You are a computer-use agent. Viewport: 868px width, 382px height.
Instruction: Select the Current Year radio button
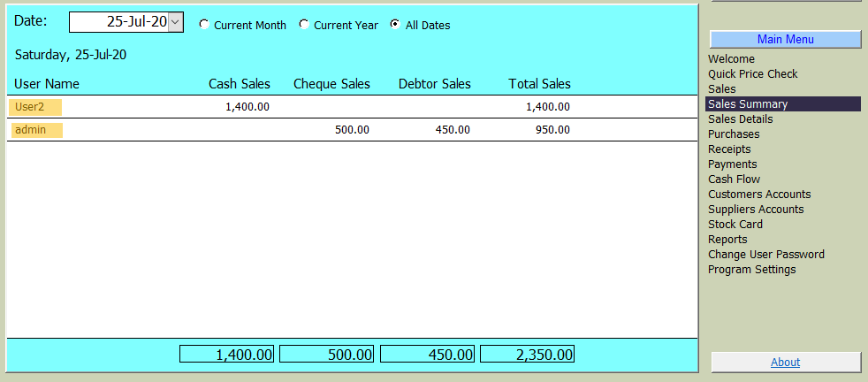pyautogui.click(x=304, y=25)
